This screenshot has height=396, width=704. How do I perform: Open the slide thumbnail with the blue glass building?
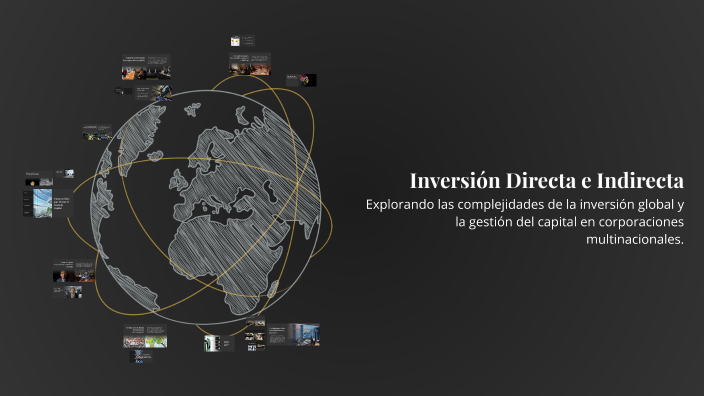click(48, 203)
